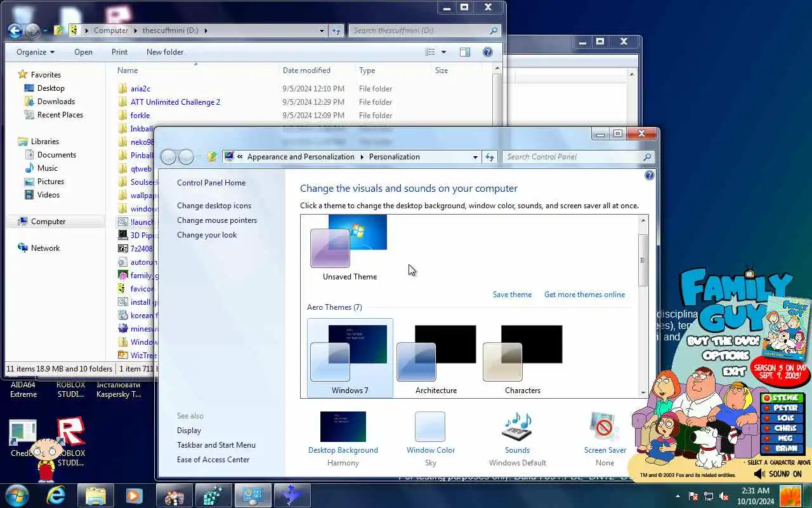The width and height of the screenshot is (812, 508).
Task: Select Brian in the character list
Action: point(782,450)
